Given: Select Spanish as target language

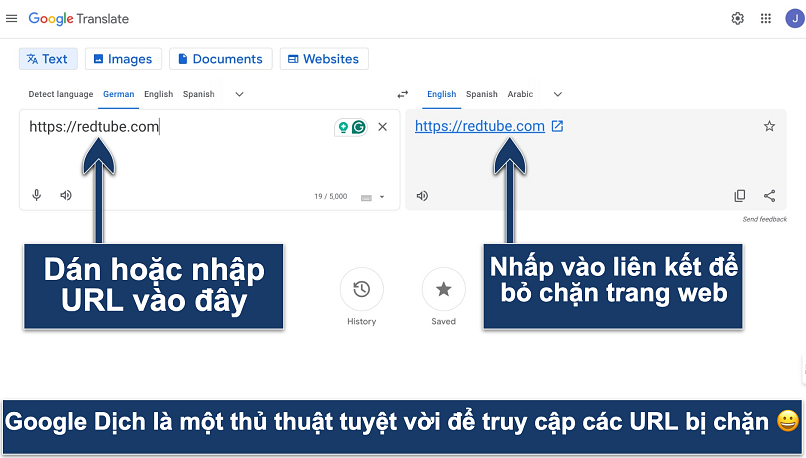Looking at the screenshot, I should point(482,94).
